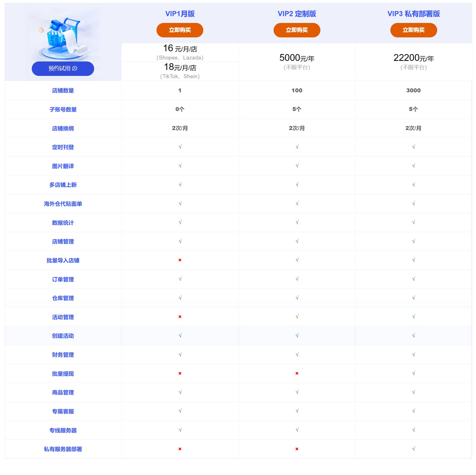The height and width of the screenshot is (475, 476).
Task: Select the VIP1月版 column header
Action: pos(180,14)
